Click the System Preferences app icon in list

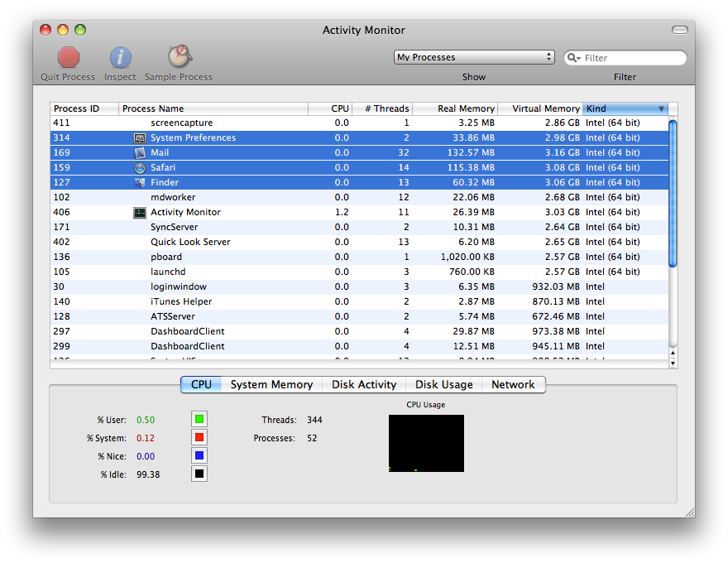(140, 138)
